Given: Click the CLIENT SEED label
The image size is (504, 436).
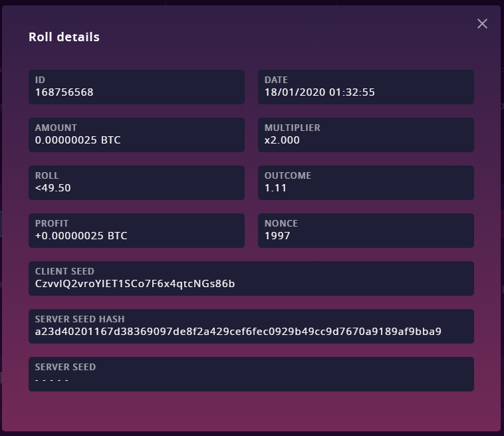Looking at the screenshot, I should [x=64, y=271].
